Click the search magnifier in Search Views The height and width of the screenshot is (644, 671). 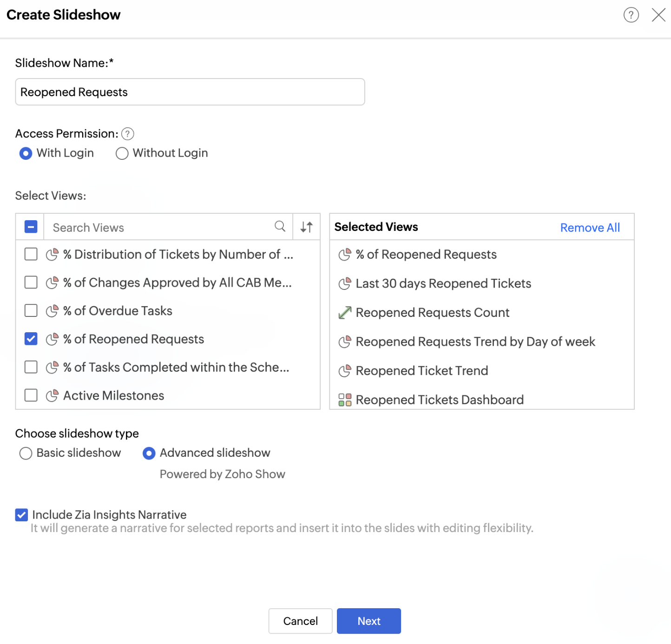tap(280, 226)
